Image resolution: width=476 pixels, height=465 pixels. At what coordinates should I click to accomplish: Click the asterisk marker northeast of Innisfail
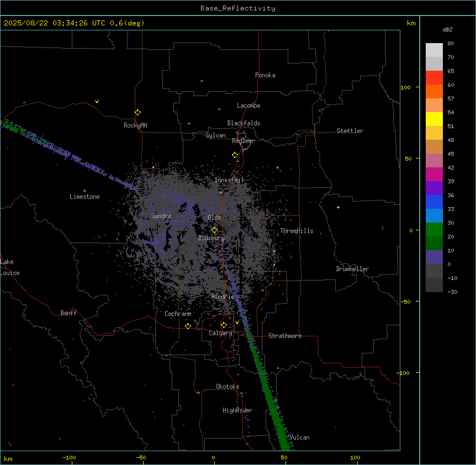click(x=277, y=167)
